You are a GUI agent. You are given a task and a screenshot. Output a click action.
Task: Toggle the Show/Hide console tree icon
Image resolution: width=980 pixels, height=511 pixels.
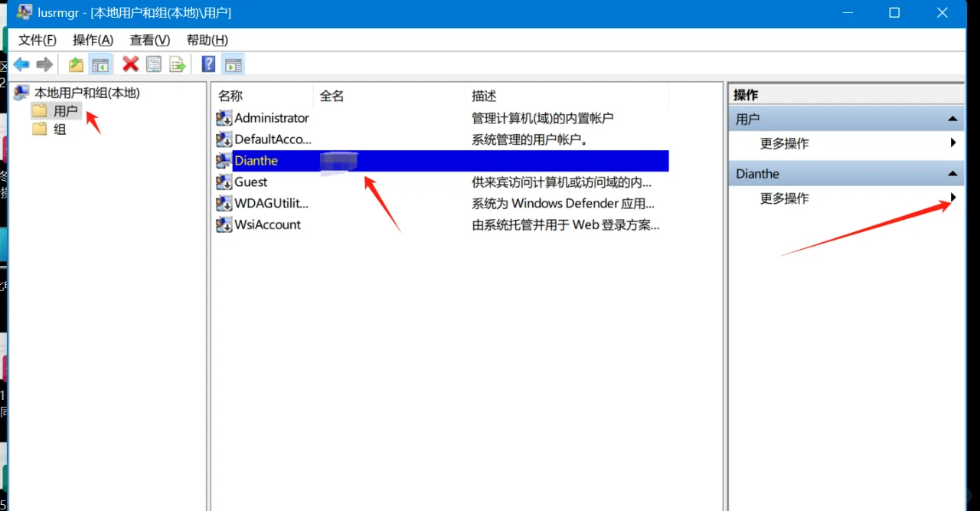coord(100,64)
